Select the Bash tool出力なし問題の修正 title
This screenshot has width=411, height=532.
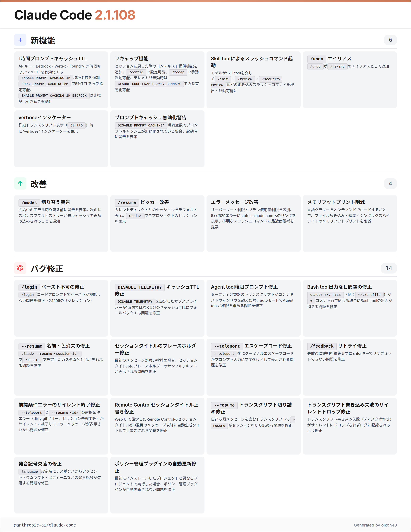coord(339,287)
